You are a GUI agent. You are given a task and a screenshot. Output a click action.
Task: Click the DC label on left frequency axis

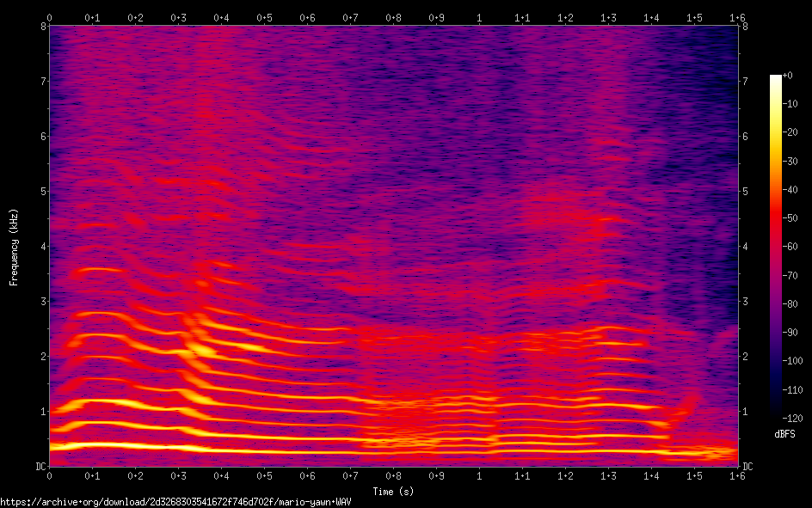(x=39, y=467)
